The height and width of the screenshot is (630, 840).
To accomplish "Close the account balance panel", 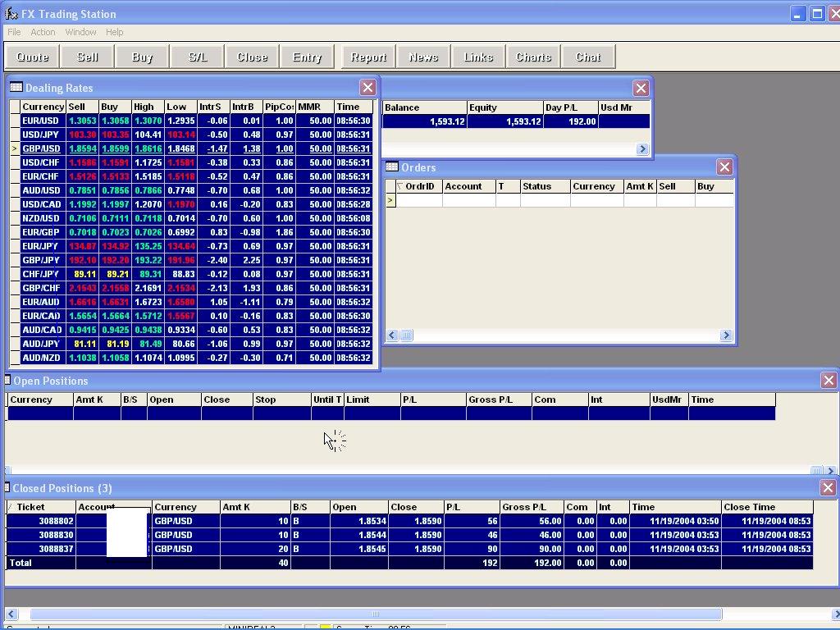I will tap(641, 88).
